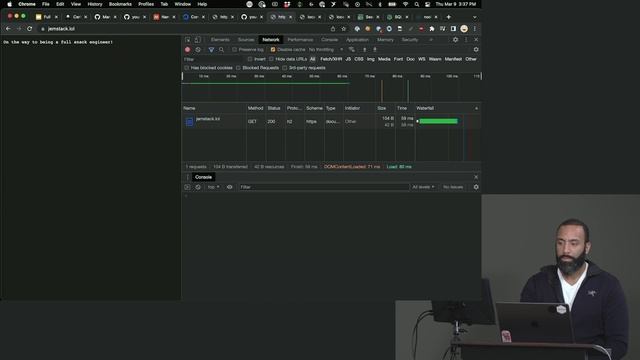
Task: Open the History menu in menu bar
Action: point(95,4)
